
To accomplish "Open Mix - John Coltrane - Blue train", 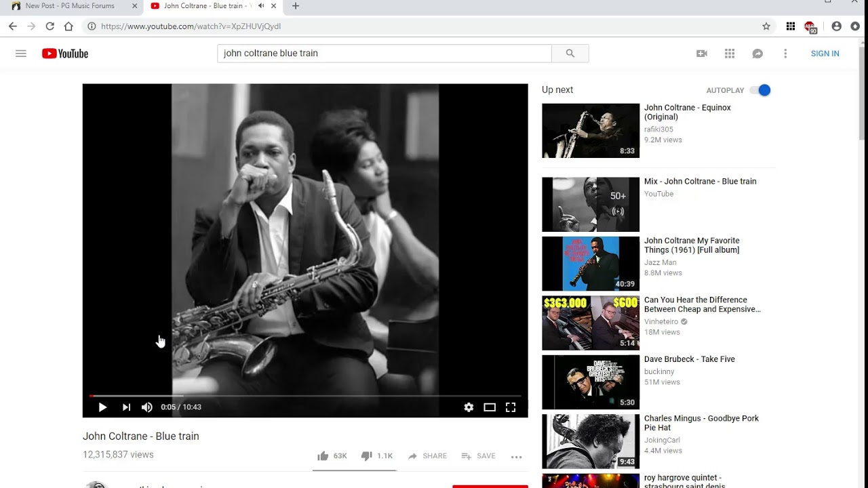I will 700,182.
